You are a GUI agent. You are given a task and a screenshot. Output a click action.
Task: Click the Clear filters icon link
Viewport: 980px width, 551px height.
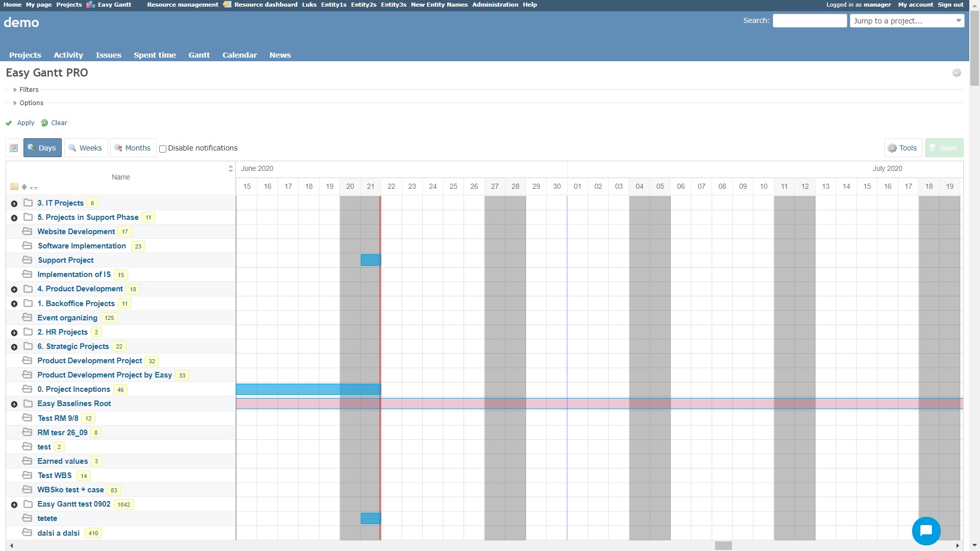click(x=54, y=123)
